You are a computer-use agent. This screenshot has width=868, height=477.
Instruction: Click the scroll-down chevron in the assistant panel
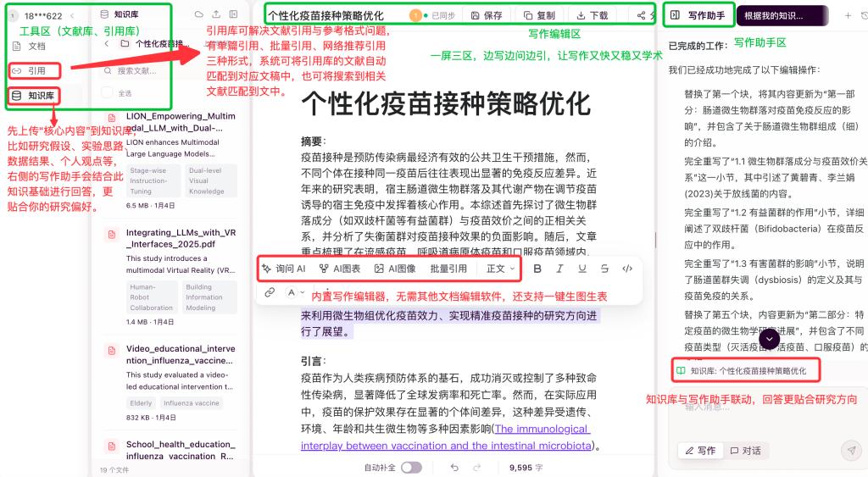click(x=769, y=338)
